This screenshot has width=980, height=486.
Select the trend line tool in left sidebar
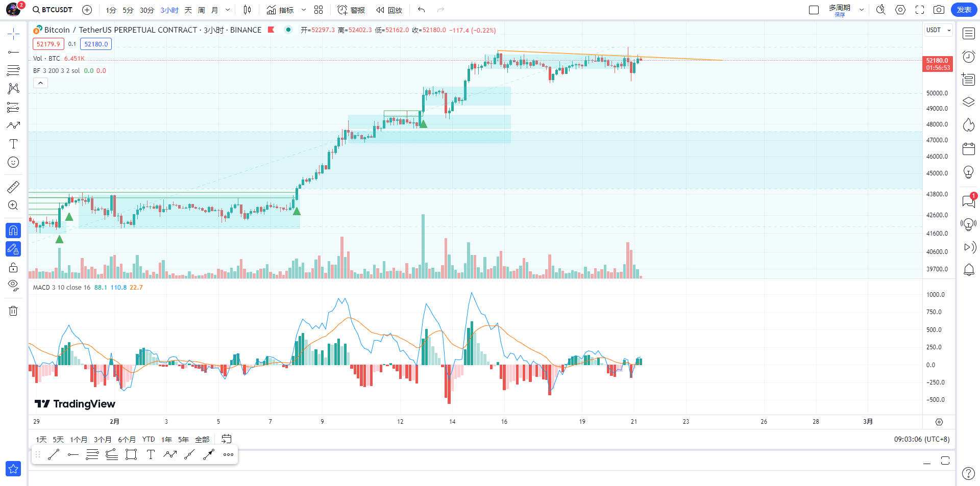tap(13, 52)
